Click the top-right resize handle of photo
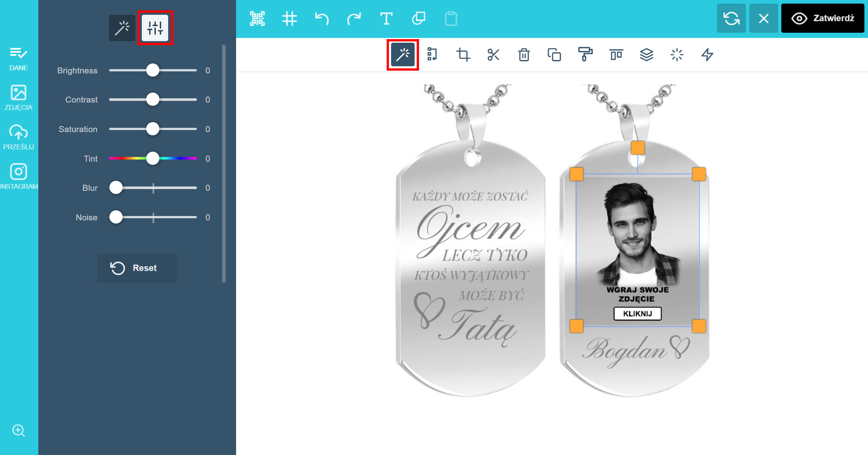Image resolution: width=868 pixels, height=455 pixels. click(x=699, y=174)
